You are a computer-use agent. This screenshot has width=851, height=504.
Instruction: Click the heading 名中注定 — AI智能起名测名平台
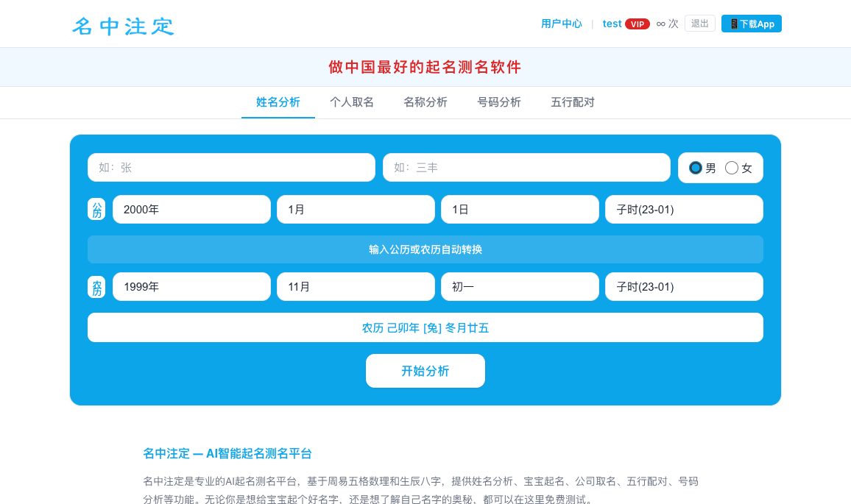tap(227, 453)
